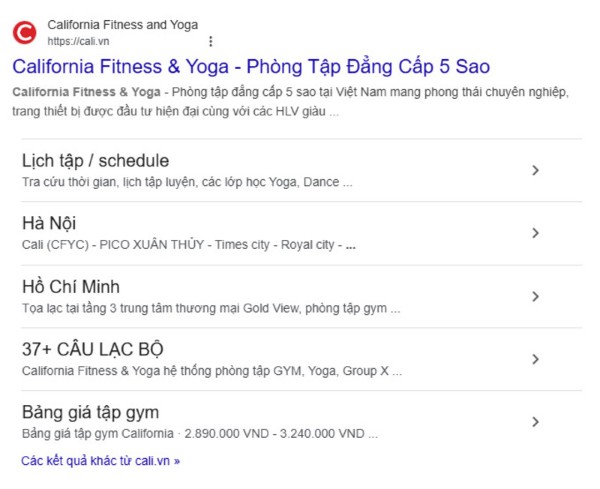Click the https://cali.vn URL text

[x=78, y=41]
